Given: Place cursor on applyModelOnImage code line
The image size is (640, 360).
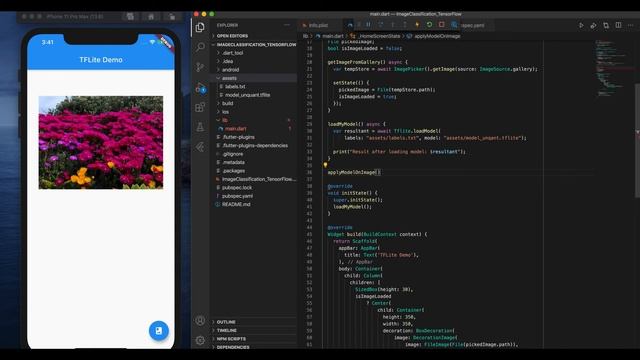Looking at the screenshot, I should coord(354,172).
